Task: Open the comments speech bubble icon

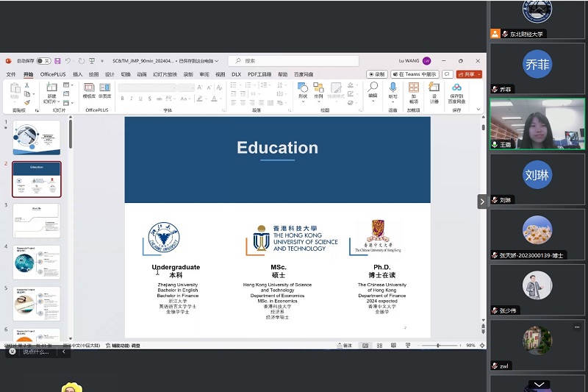Action: click(447, 74)
